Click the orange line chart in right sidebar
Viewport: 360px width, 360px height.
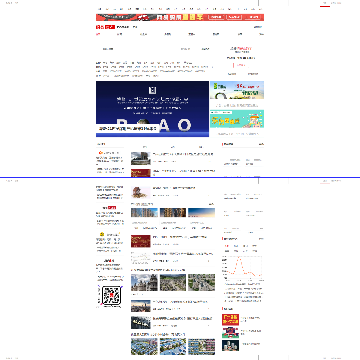[x=242, y=268]
